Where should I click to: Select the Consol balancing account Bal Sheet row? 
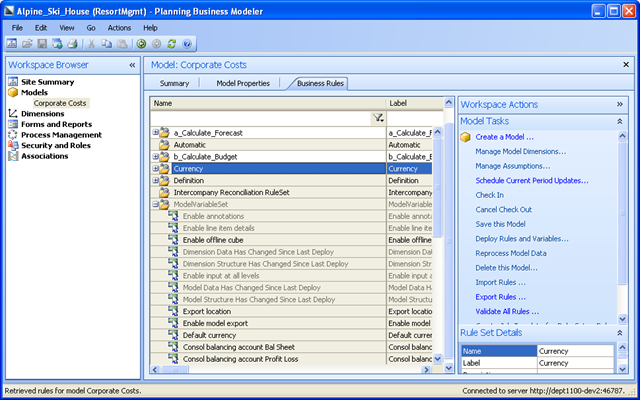point(291,347)
